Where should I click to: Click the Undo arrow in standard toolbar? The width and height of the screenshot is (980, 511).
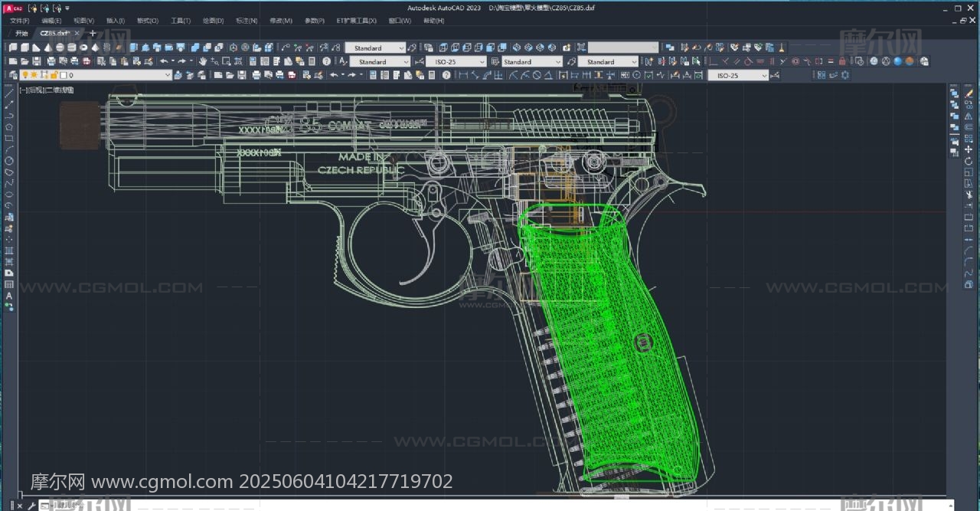tap(165, 61)
